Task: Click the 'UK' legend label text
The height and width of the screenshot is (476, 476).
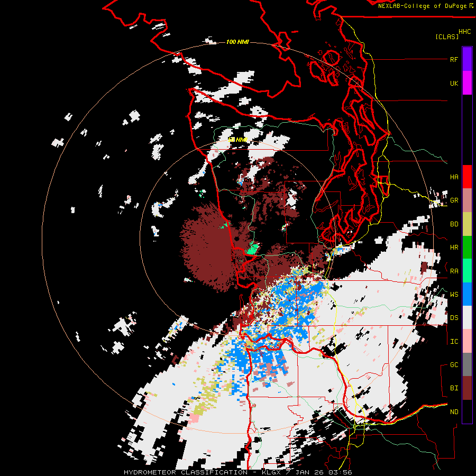Action: 454,83
